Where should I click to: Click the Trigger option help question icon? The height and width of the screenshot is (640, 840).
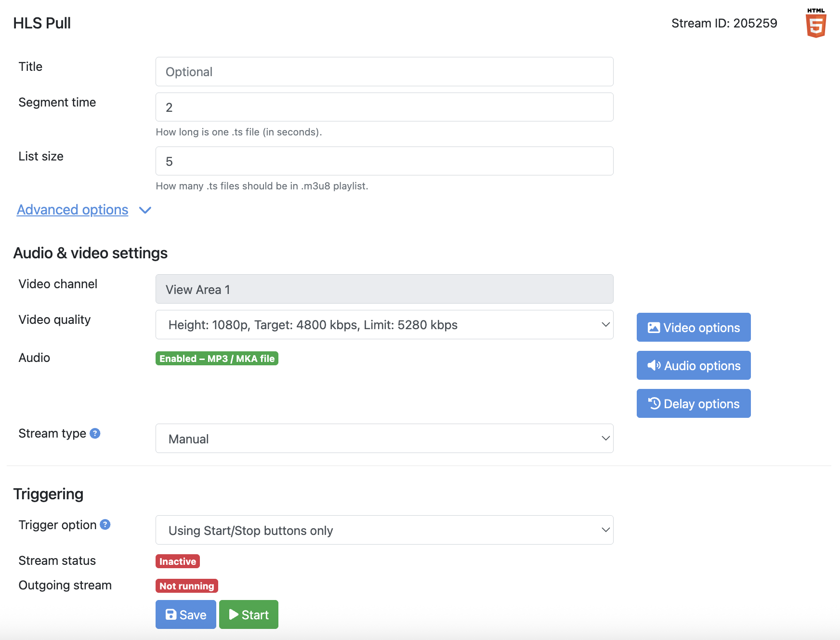point(105,524)
